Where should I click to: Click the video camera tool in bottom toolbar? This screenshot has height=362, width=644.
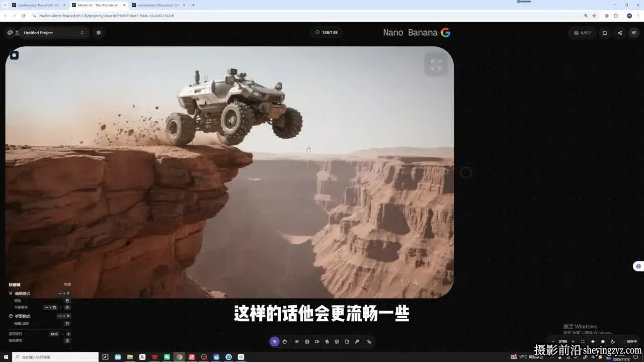317,341
